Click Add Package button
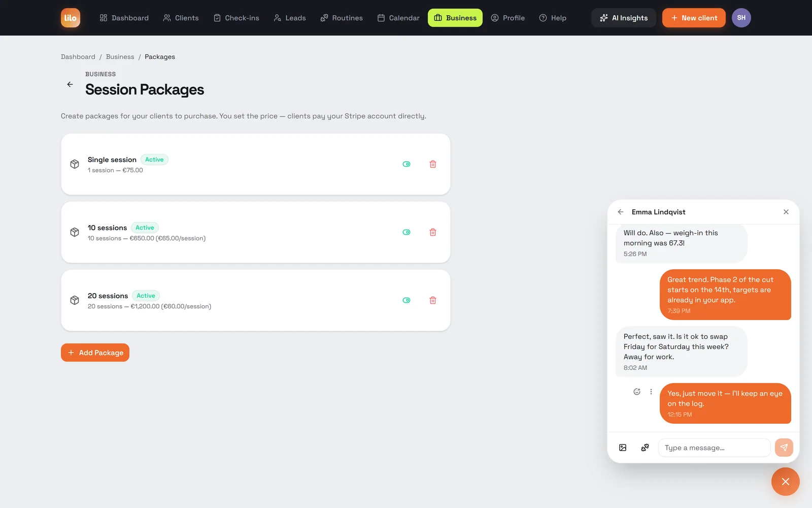Screen dimensions: 812x508 click(95, 353)
